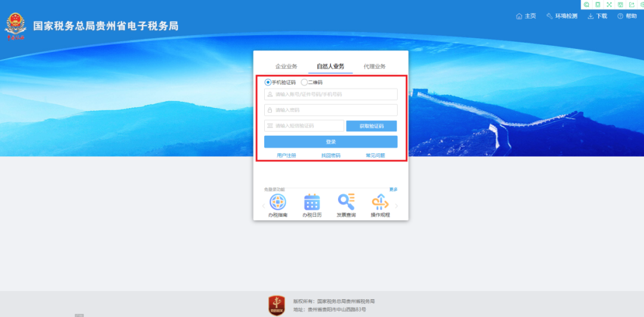Open the 常见问题 FAQ link
644x317 pixels.
376,156
